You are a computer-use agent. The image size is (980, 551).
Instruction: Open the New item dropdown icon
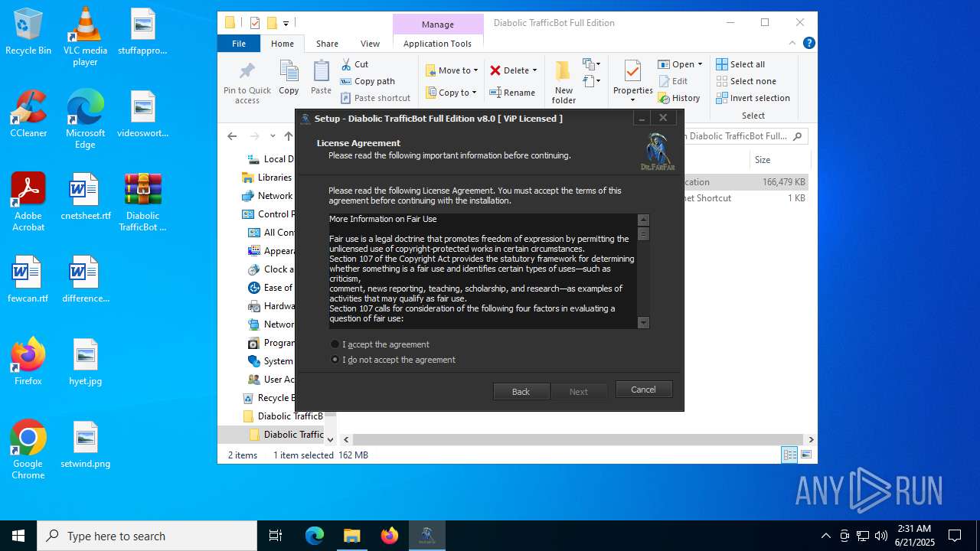coord(592,64)
